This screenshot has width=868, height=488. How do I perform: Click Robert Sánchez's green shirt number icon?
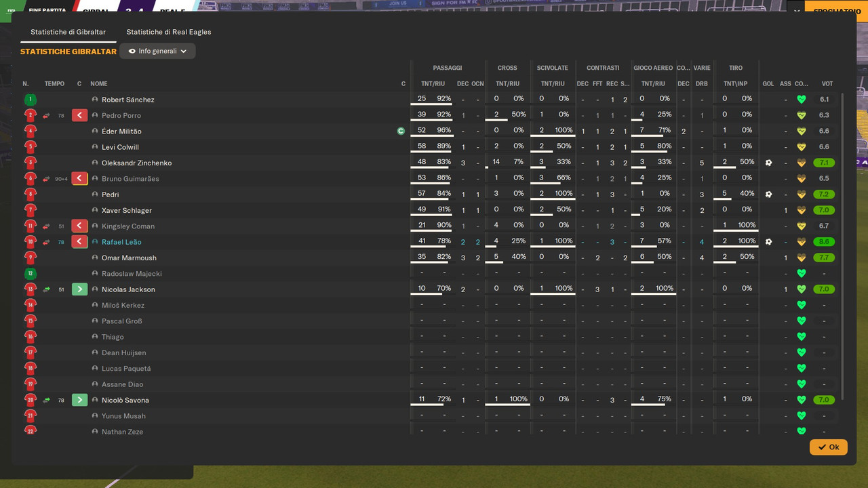(30, 100)
